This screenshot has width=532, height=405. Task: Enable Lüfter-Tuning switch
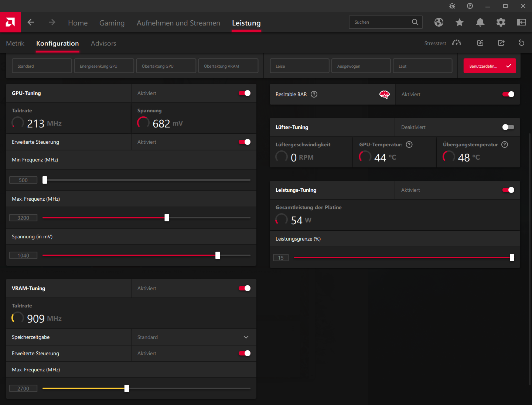[508, 127]
